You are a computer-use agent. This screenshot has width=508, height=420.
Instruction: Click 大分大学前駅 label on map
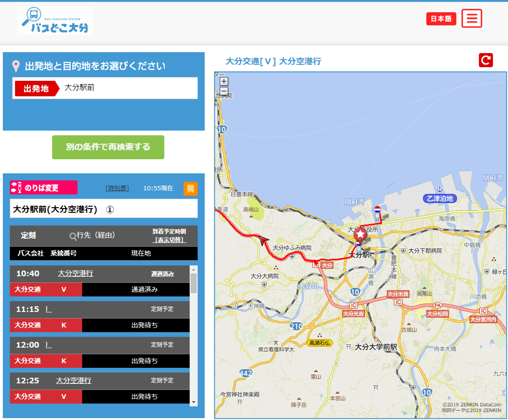point(376,347)
